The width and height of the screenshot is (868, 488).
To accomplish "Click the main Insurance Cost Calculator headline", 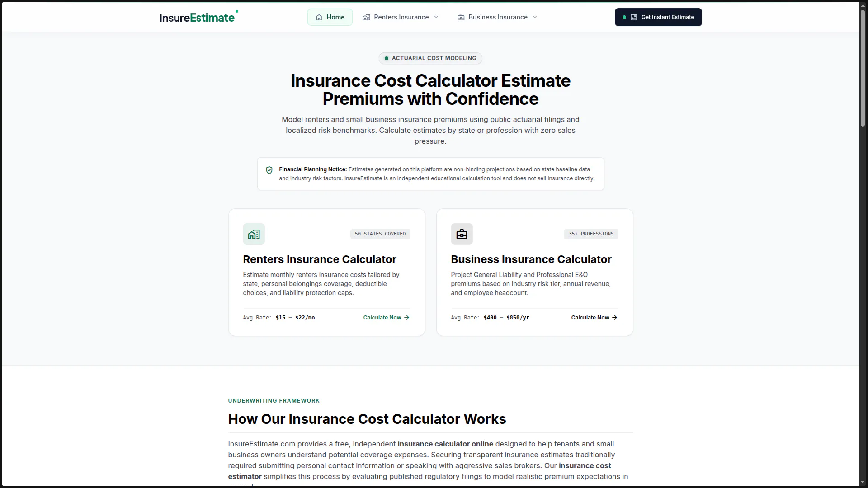I will [430, 90].
